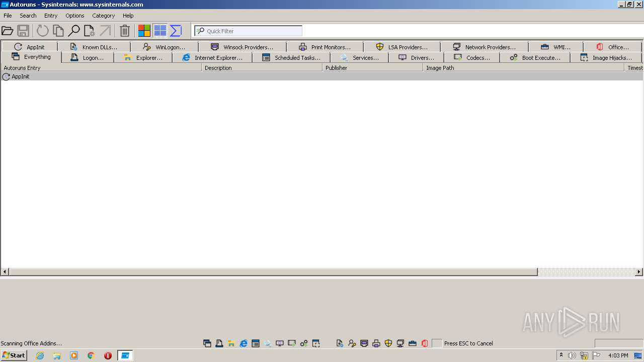Click the Logon icon in the status bar
Image resolution: width=644 pixels, height=362 pixels.
pyautogui.click(x=219, y=343)
